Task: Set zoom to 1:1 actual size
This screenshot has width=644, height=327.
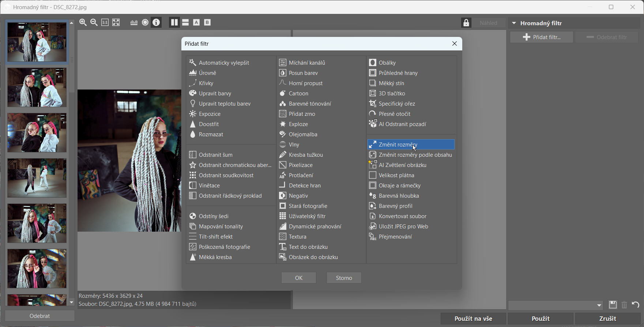Action: [x=105, y=23]
